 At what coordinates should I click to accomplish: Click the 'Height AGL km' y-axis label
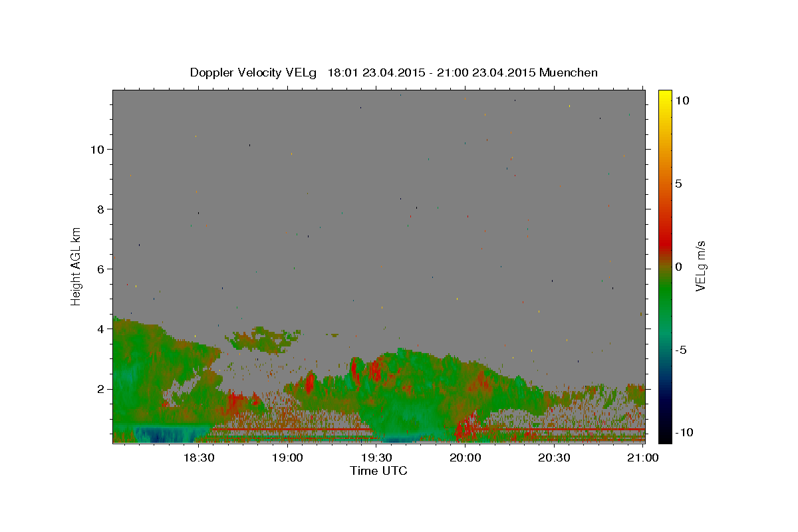point(76,266)
